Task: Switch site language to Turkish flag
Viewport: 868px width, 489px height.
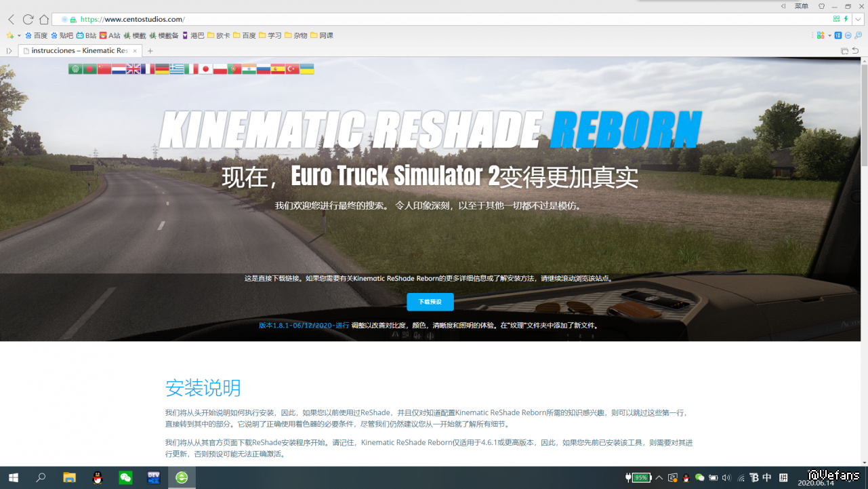Action: 292,69
